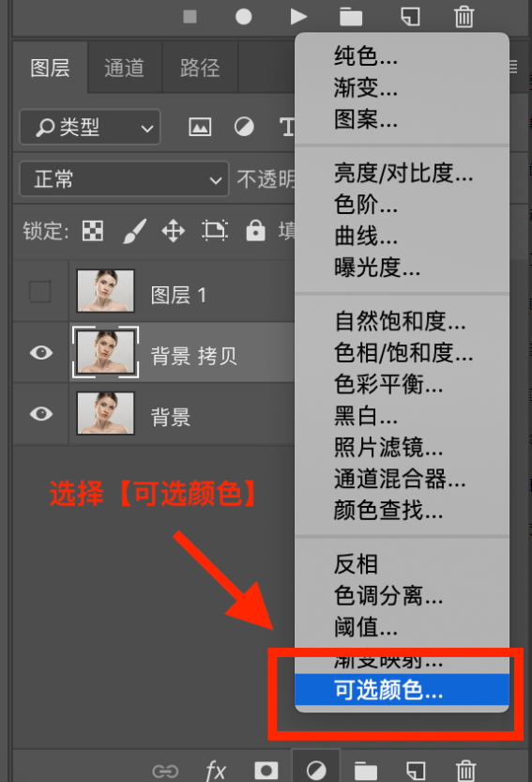Viewport: 532px width, 782px height.
Task: Choose 曝光度... adjustment
Action: point(402,268)
